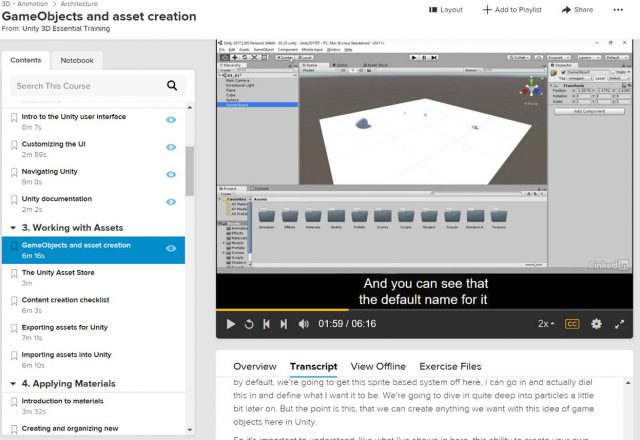This screenshot has width=640, height=440.
Task: Open the View Offline tab
Action: pos(378,367)
